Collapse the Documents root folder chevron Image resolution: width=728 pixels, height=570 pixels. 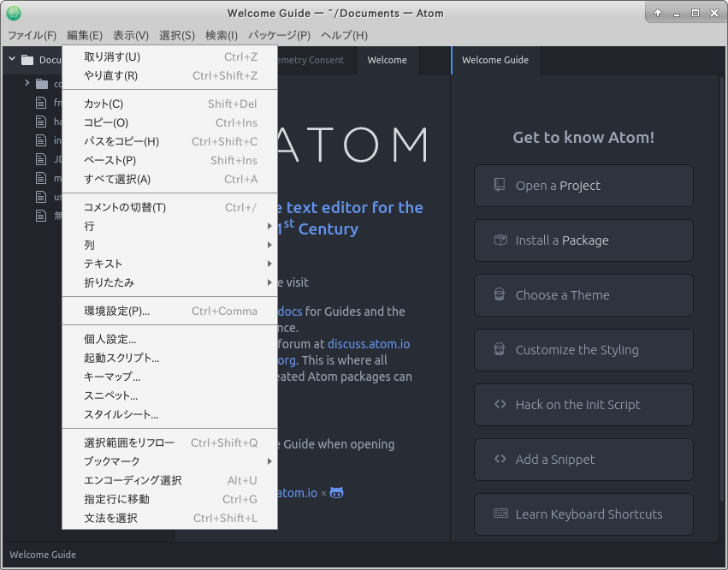(x=12, y=59)
